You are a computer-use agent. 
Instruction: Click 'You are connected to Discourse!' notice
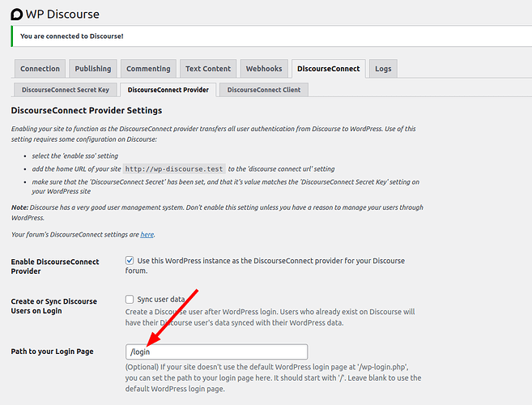pyautogui.click(x=71, y=36)
